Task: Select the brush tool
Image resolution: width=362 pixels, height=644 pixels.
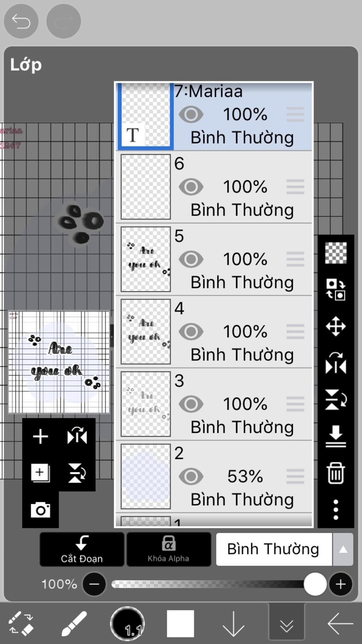Action: tap(74, 623)
